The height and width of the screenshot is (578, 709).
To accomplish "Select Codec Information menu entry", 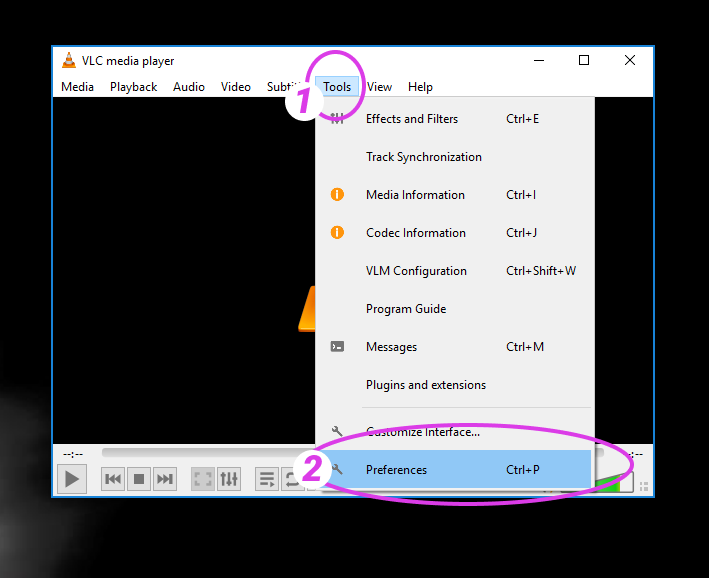I will [x=415, y=233].
